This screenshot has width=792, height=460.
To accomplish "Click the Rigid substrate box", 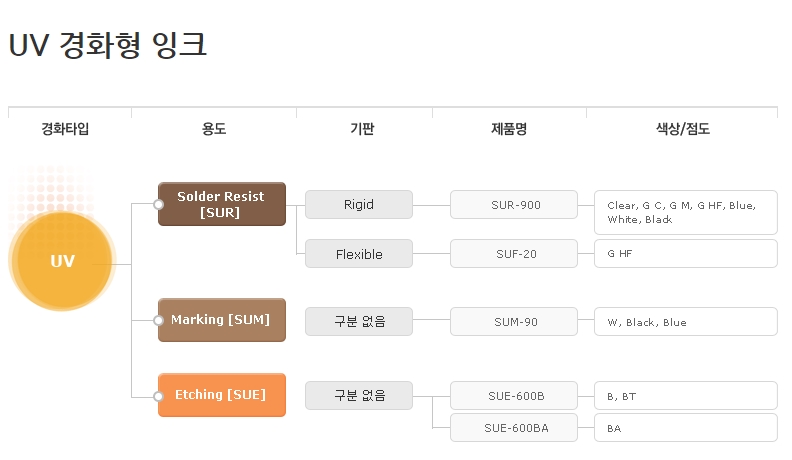I will click(359, 205).
